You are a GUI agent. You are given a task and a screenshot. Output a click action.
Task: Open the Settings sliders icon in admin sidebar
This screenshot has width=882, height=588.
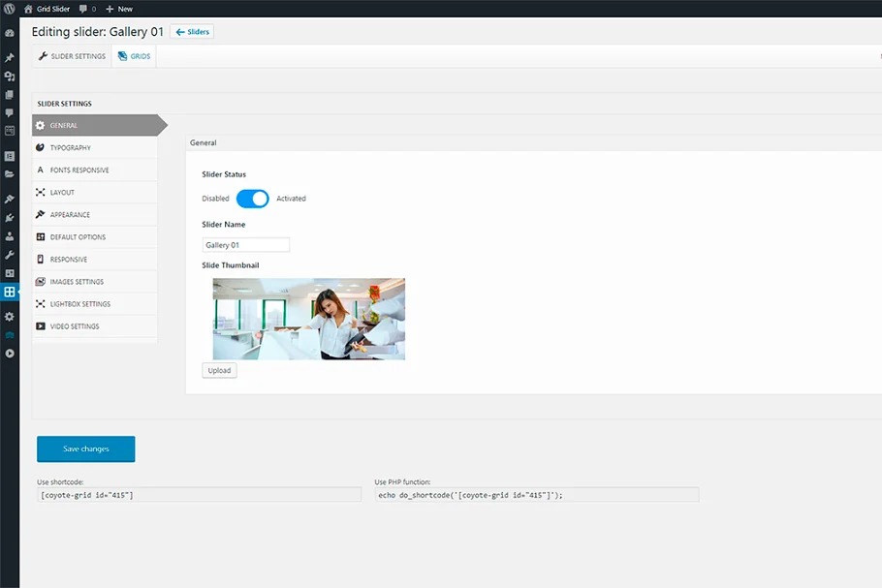pyautogui.click(x=10, y=317)
